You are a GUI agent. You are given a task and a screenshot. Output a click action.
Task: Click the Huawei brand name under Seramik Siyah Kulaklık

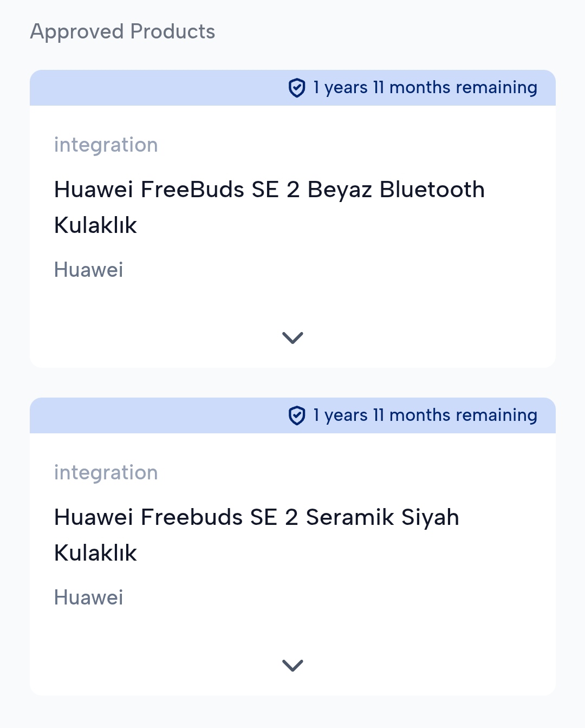[x=88, y=597]
